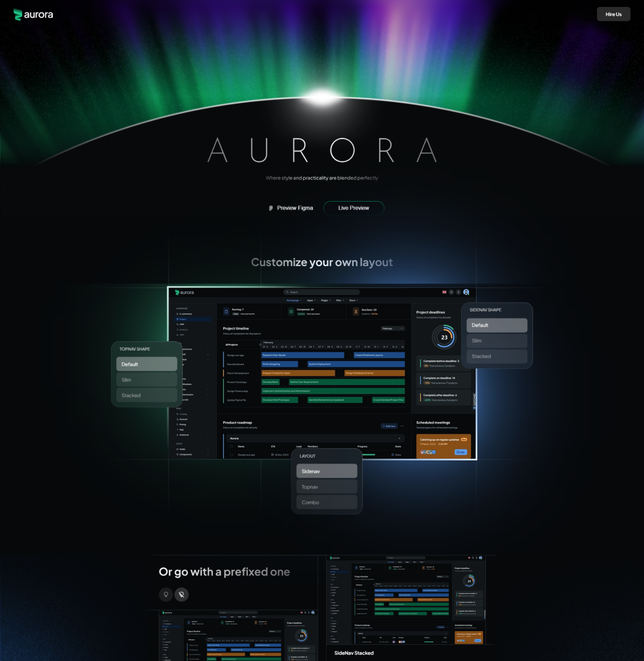Expand the Homepage menu in the dashboard nav
Screen dimensions: 644x661
(x=293, y=300)
